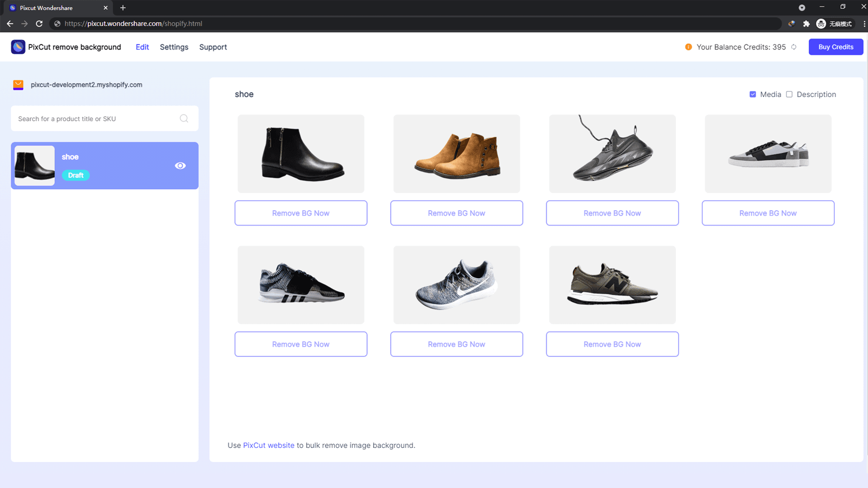Click the Buy Credits button
The height and width of the screenshot is (488, 868).
coord(835,47)
